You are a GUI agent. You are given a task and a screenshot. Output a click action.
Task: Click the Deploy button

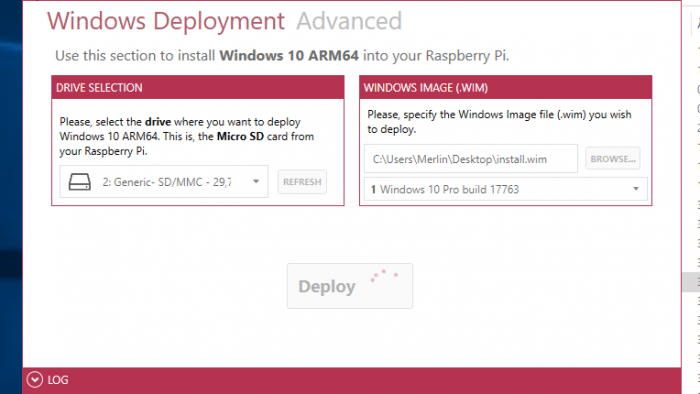tap(350, 286)
